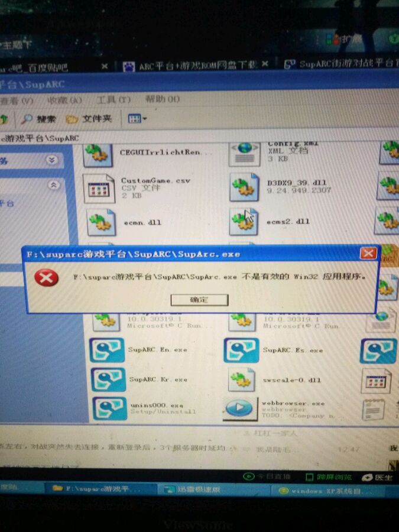Image resolution: width=399 pixels, height=532 pixels.
Task: Select the D3DX9_39.dll file name
Action: [297, 183]
